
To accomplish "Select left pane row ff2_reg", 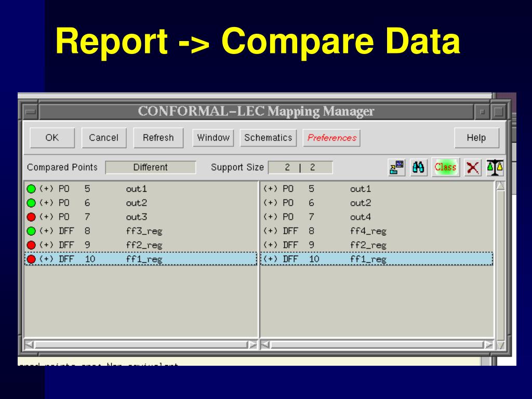I will [141, 245].
